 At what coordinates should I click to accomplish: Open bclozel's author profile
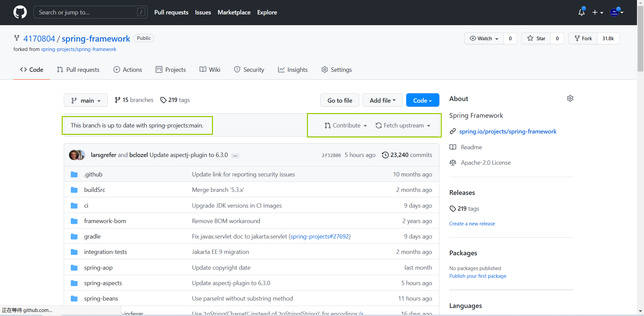[x=139, y=155]
